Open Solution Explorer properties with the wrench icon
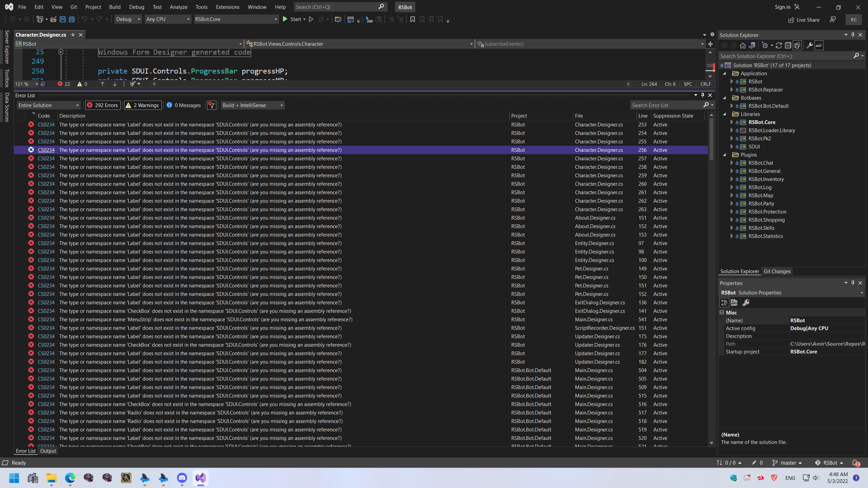The width and height of the screenshot is (868, 488). 809,45
